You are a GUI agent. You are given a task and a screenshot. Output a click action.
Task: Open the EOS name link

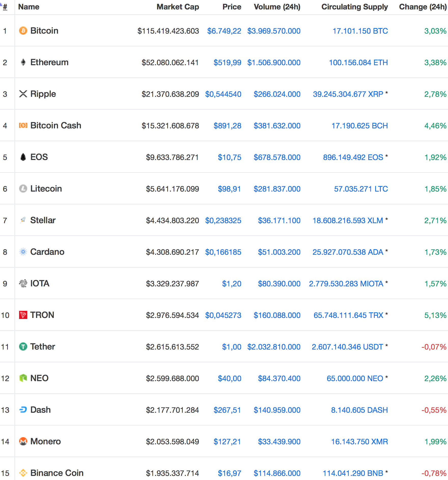click(39, 157)
